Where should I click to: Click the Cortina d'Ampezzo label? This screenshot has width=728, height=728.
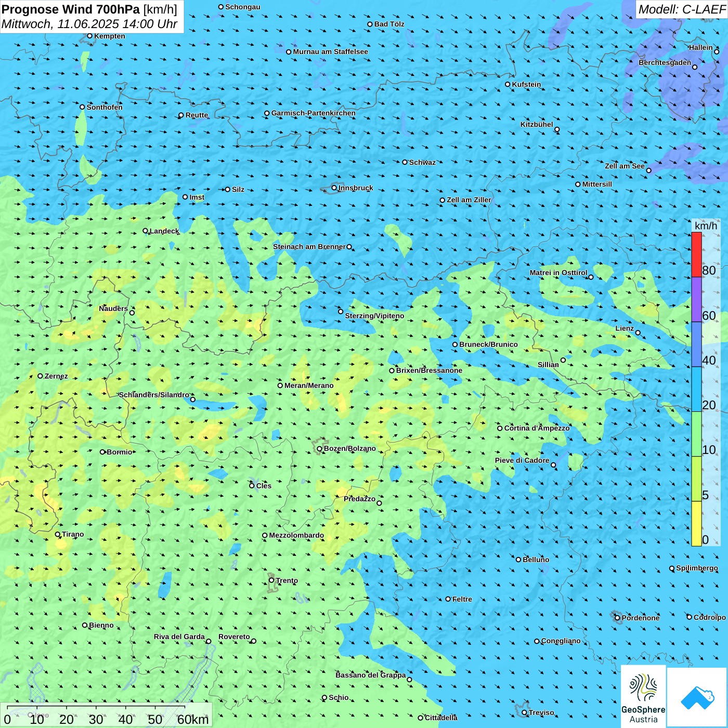(537, 428)
